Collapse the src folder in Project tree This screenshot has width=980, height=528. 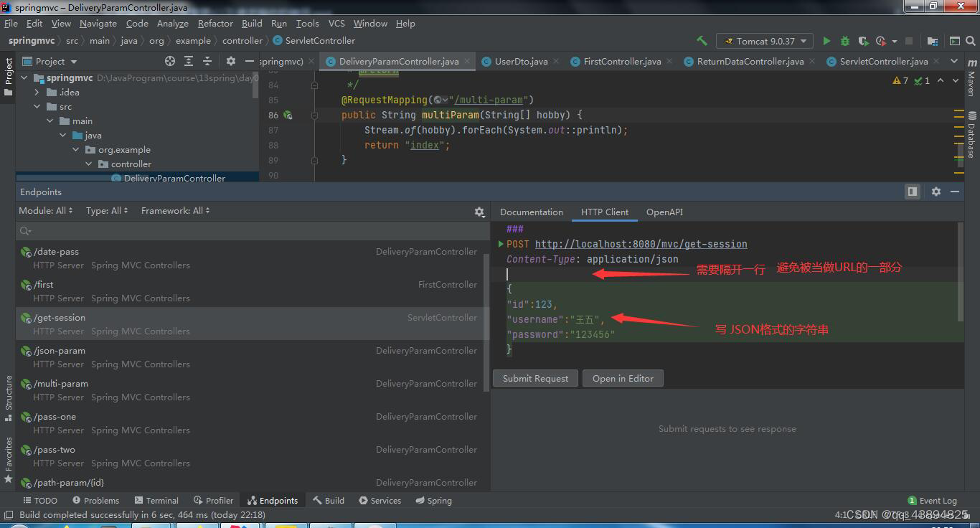pyautogui.click(x=38, y=106)
